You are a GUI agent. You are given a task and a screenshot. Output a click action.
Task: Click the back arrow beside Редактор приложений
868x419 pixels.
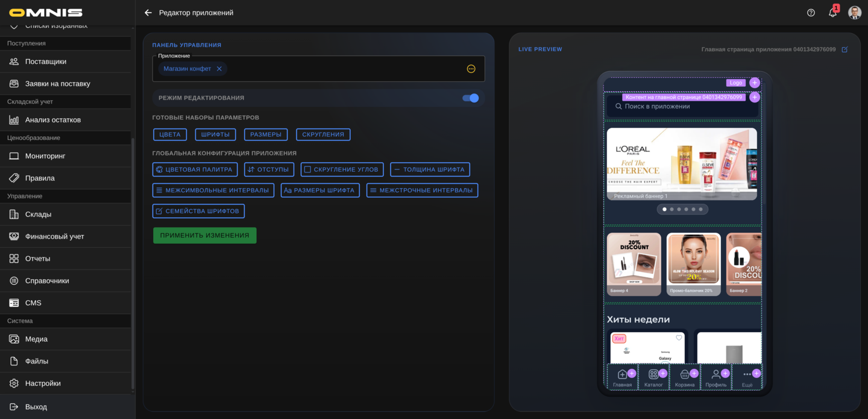pos(148,13)
